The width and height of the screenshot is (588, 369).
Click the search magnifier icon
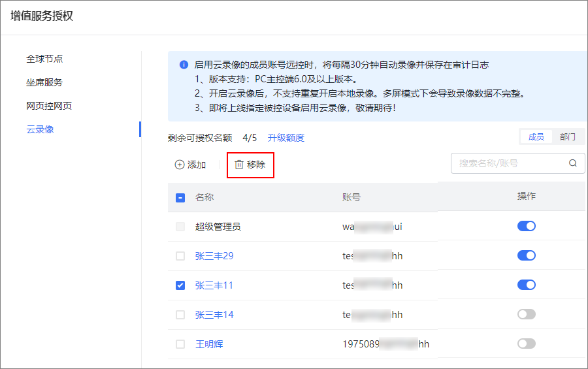coord(573,163)
